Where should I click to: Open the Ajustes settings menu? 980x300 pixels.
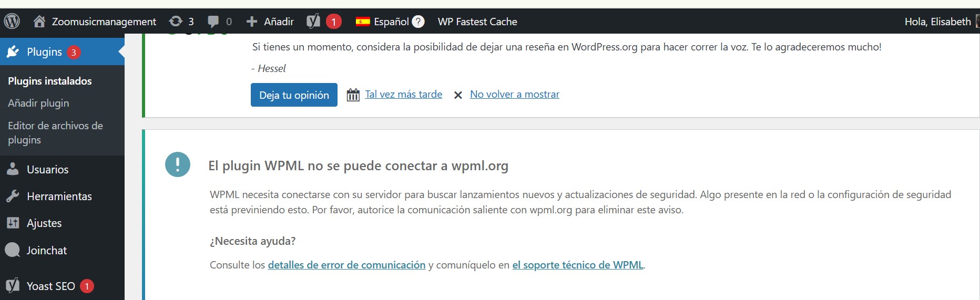[x=44, y=223]
